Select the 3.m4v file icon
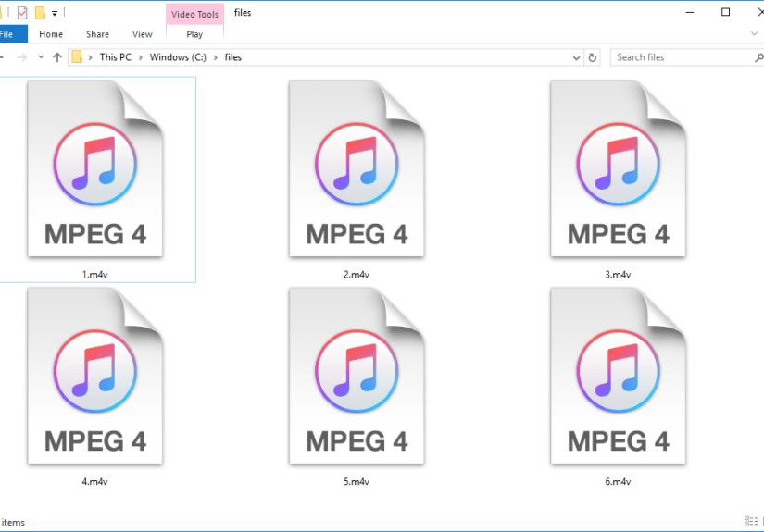This screenshot has width=764, height=532. 618,168
